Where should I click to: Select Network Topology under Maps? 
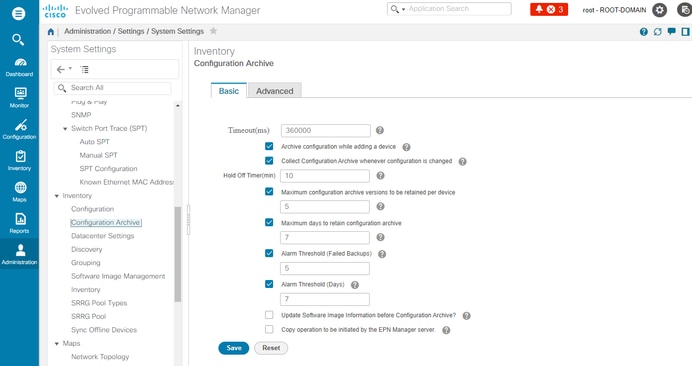tap(100, 357)
